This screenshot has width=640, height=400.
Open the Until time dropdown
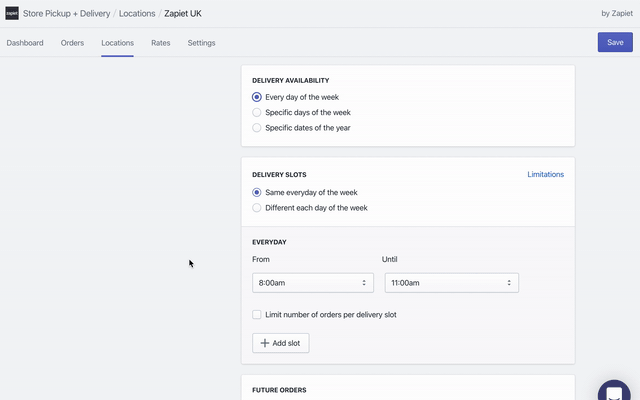coord(451,283)
